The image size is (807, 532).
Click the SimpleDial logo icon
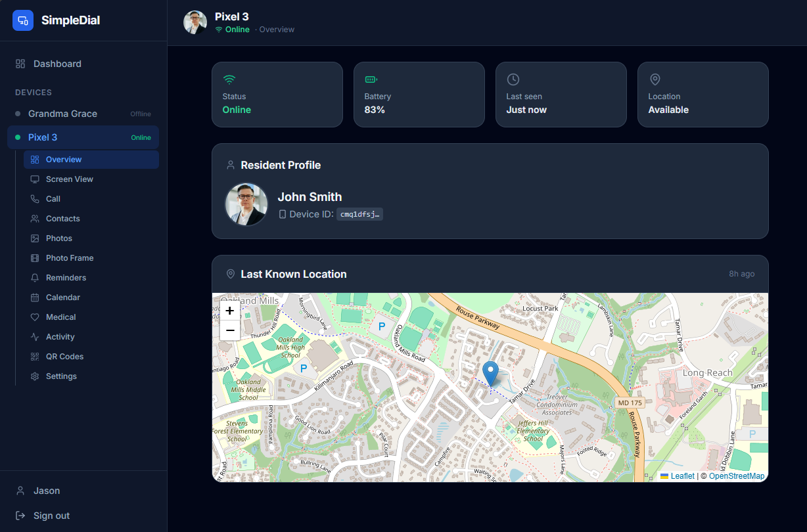(x=23, y=20)
